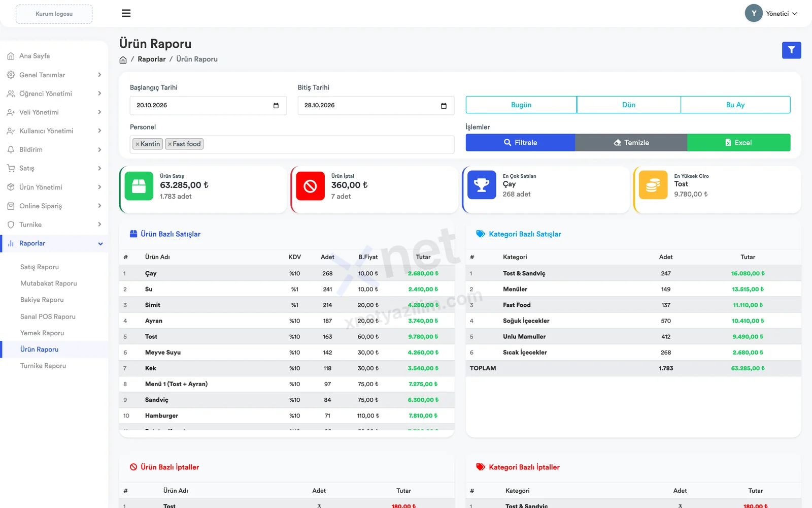The height and width of the screenshot is (508, 812).
Task: Click the Başlangıç Tarihi date field
Action: click(x=208, y=106)
